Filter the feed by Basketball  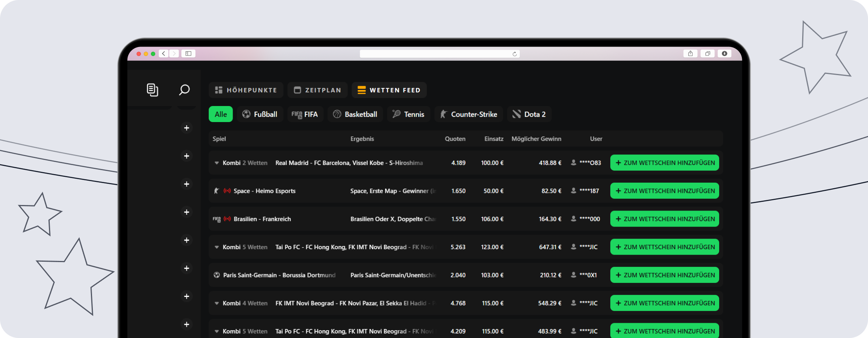click(x=355, y=114)
